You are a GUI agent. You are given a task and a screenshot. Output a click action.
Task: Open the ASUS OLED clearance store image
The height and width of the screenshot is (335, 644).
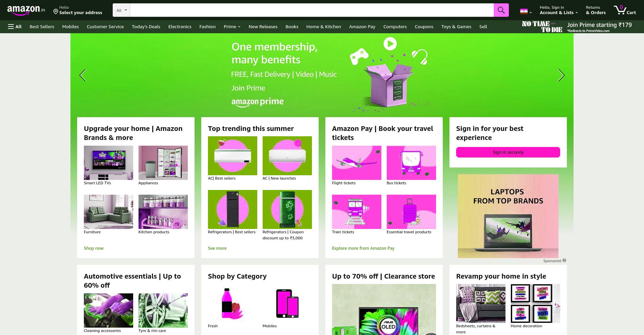coord(384,309)
